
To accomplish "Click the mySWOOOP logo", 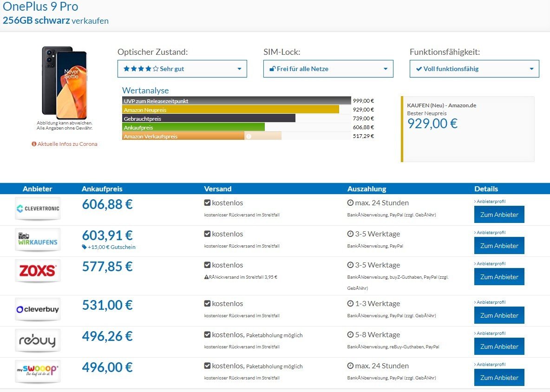I will 38,371.
